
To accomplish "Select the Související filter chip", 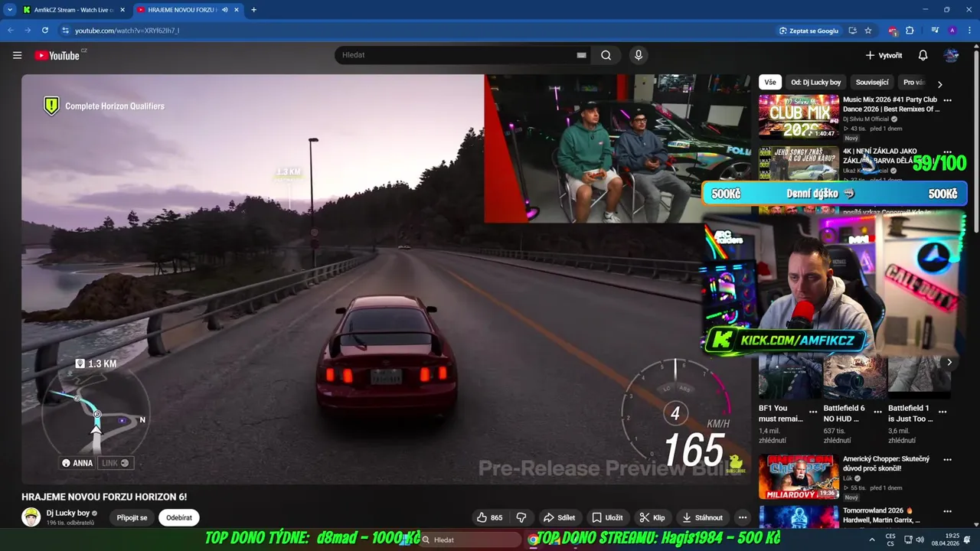I will click(872, 83).
